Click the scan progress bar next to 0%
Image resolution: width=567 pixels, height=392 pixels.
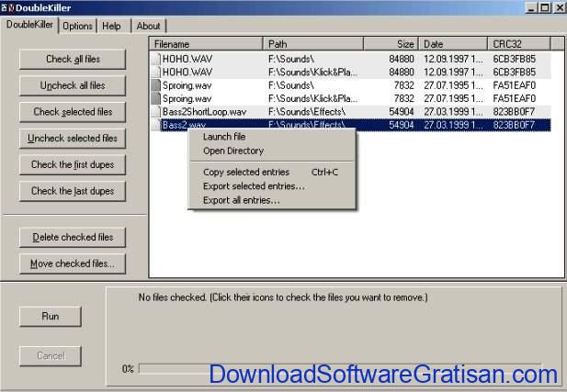340,368
